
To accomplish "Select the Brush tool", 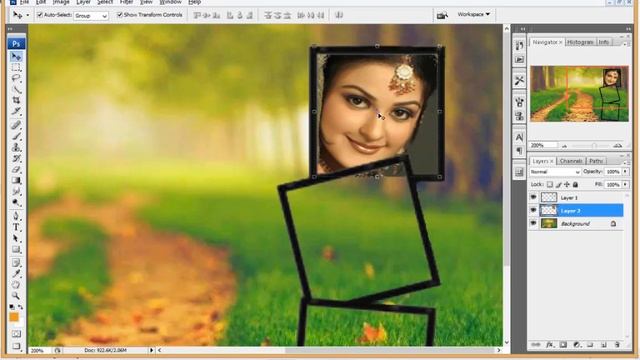I will tap(16, 136).
